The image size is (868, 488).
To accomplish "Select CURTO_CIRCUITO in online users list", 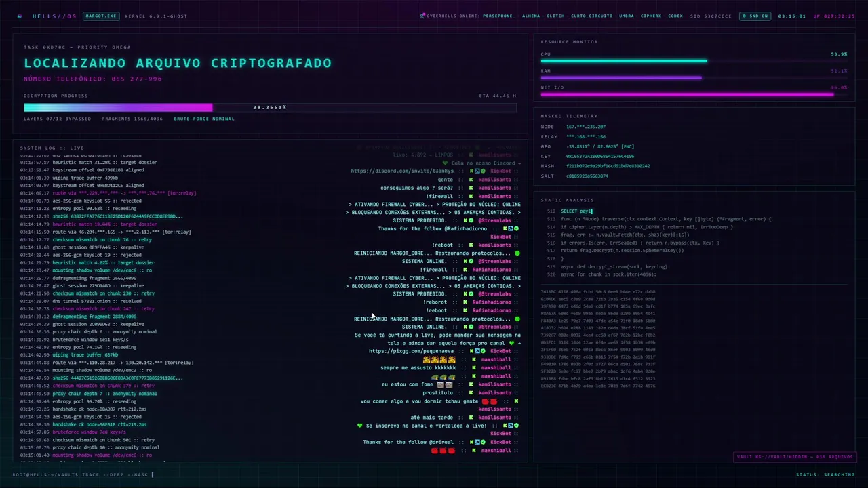I will pos(591,16).
